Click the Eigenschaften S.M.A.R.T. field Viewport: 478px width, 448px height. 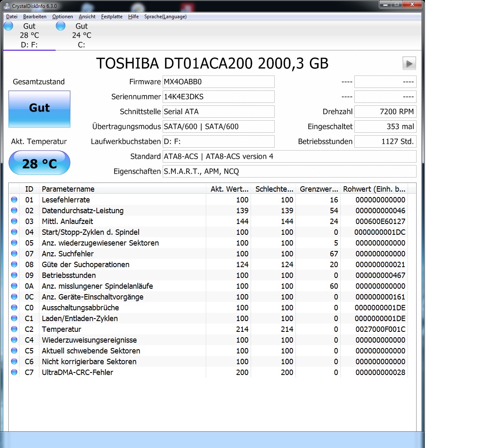(x=289, y=171)
